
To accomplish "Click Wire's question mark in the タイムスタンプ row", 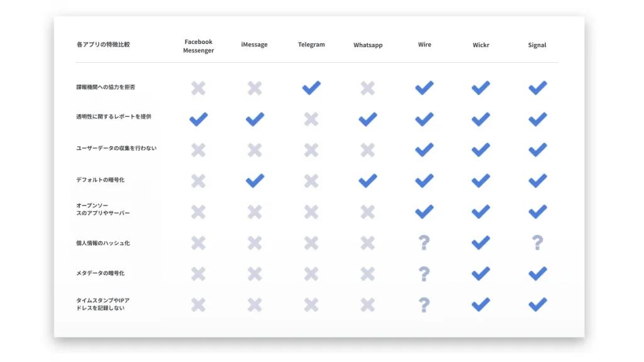I will 425,305.
